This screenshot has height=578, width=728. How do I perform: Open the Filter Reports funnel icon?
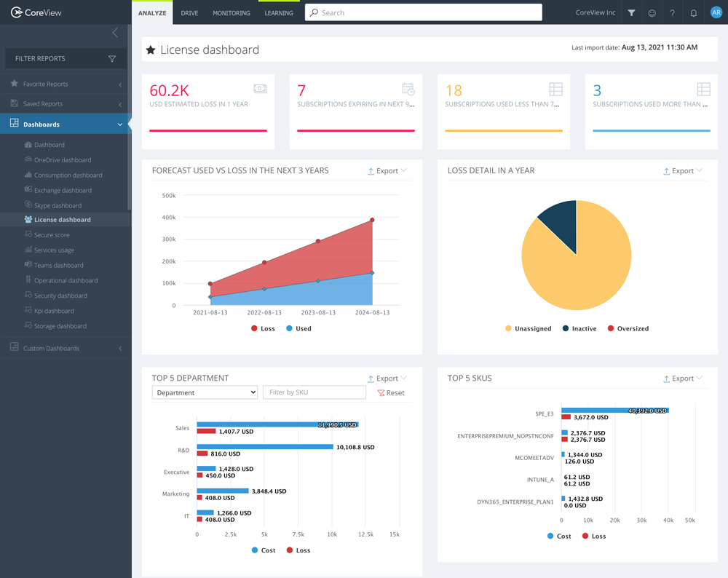coord(111,58)
